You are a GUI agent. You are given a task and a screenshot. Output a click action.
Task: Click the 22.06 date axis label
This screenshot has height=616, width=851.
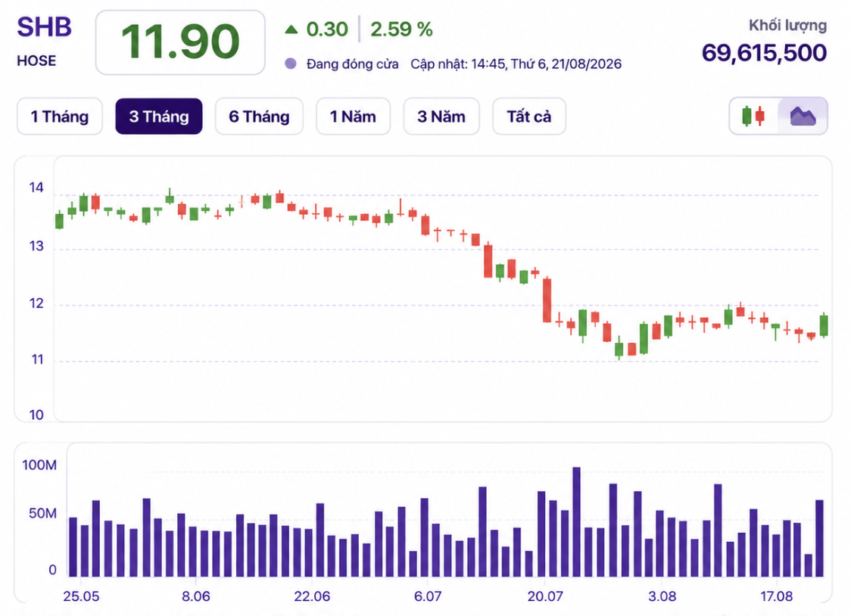pos(312,596)
